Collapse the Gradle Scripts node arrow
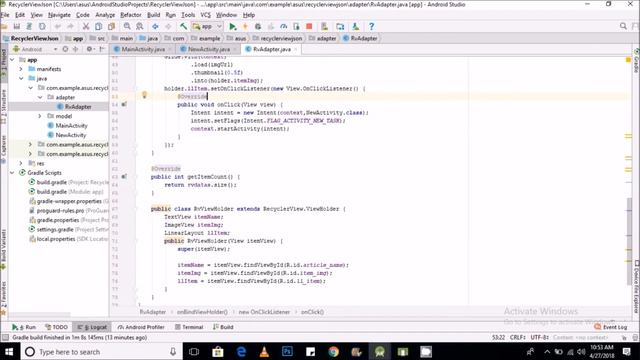Viewport: 640px width, 360px height. click(x=12, y=173)
